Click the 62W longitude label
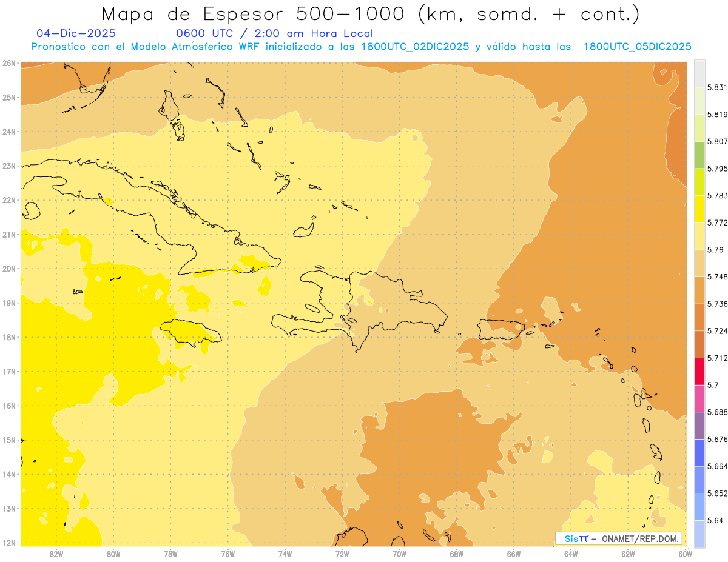Screen dimensions: 728x562 click(x=628, y=554)
